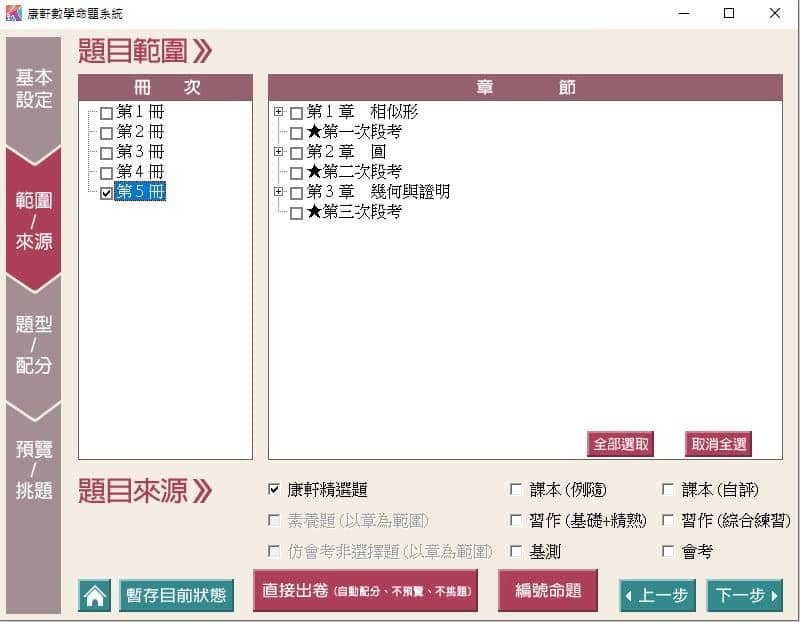Open the 題型/配分 step tab

(x=33, y=344)
